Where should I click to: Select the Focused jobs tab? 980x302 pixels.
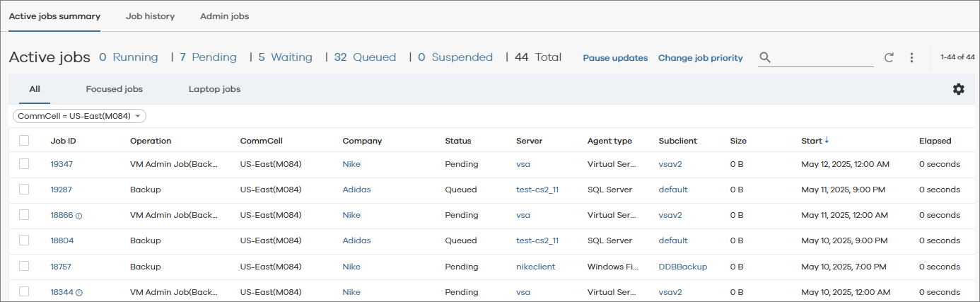coord(114,89)
